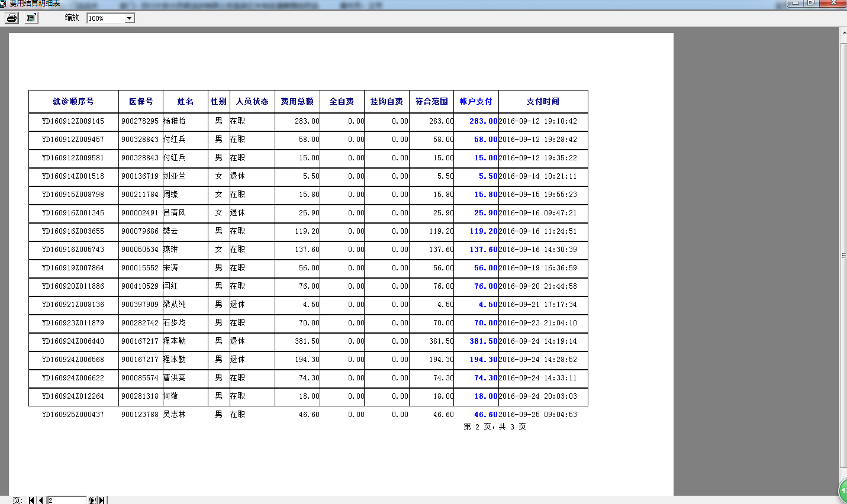Image resolution: width=847 pixels, height=504 pixels.
Task: Click account payment amount 194.30 in blue
Action: [x=484, y=360]
